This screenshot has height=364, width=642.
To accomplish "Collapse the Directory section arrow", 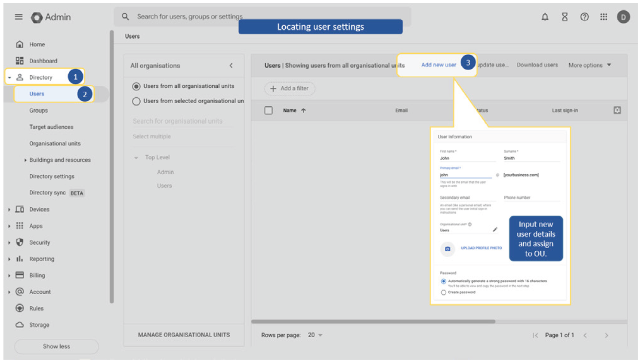I will (9, 78).
